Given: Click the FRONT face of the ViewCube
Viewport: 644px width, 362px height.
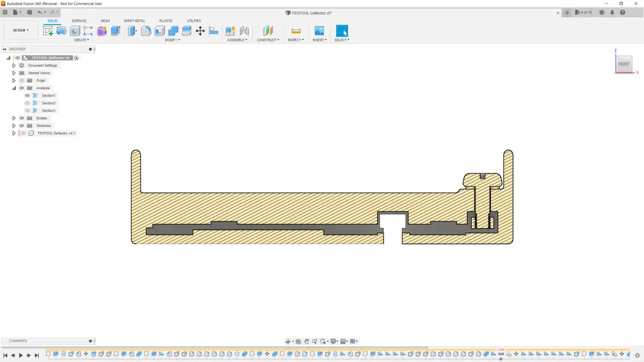Looking at the screenshot, I should pos(624,64).
